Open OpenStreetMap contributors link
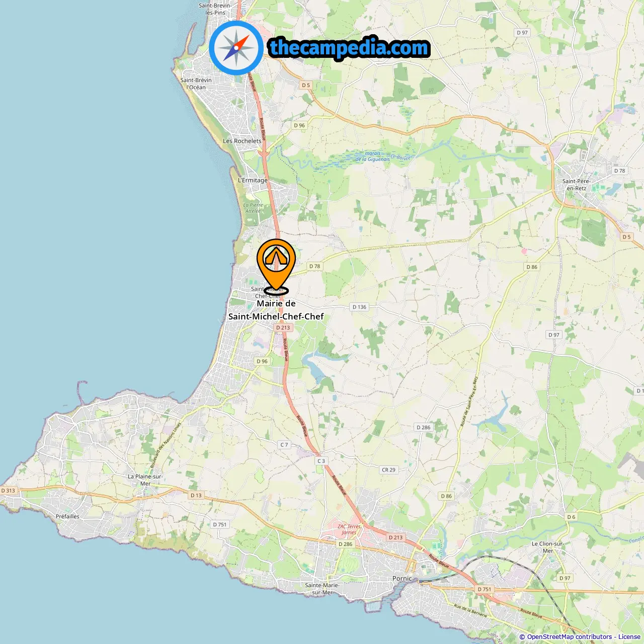The width and height of the screenshot is (644, 644). tap(569, 637)
